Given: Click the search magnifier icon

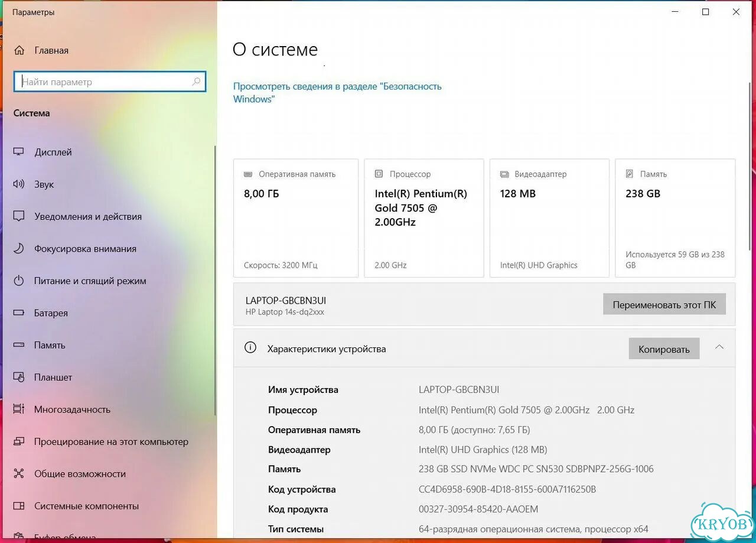Looking at the screenshot, I should (196, 82).
